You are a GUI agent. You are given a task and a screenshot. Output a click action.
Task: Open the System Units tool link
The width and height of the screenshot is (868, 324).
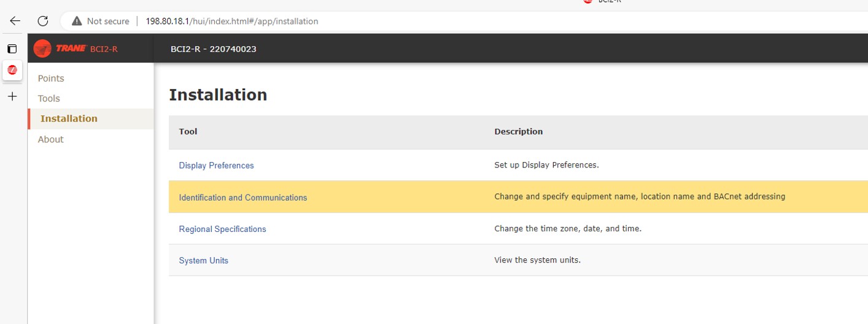tap(203, 261)
